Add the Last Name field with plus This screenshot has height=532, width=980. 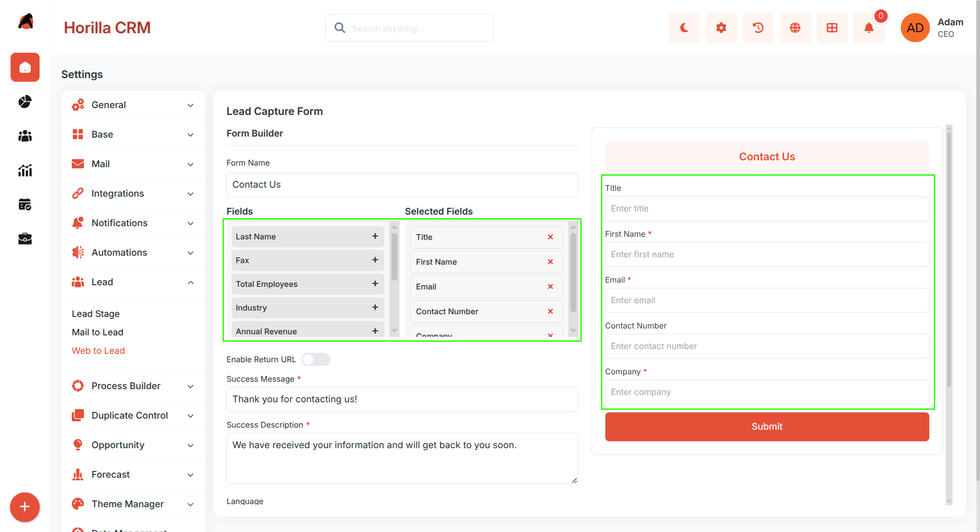pos(375,236)
